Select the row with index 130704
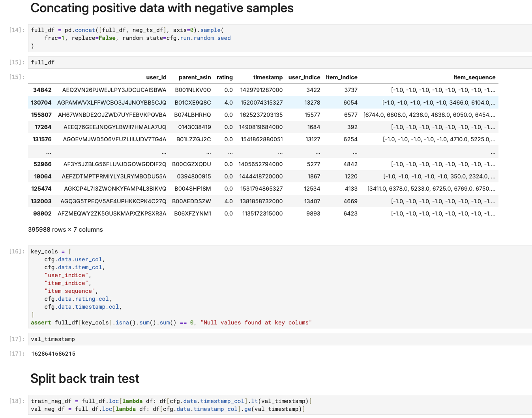The image size is (532, 418). (263, 103)
